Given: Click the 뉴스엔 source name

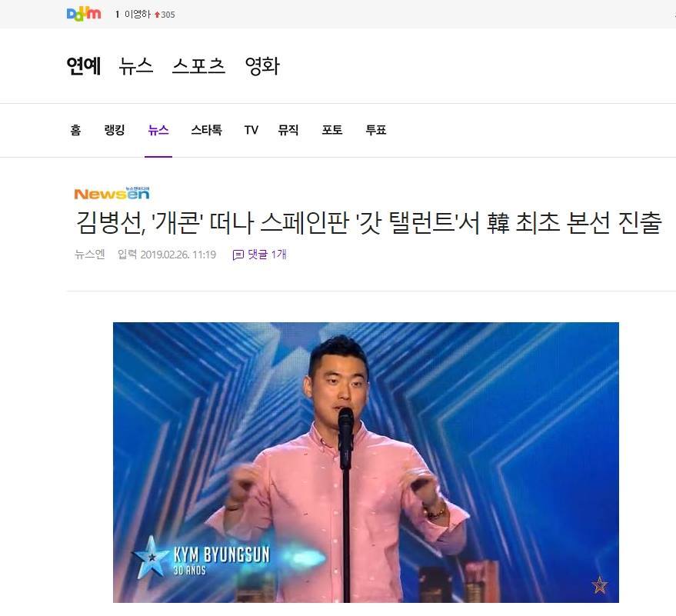Looking at the screenshot, I should click(x=90, y=255).
